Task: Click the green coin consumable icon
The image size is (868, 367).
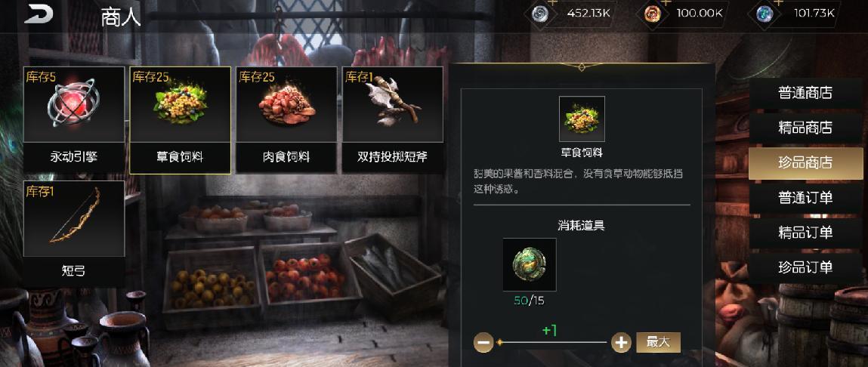Action: [x=530, y=264]
